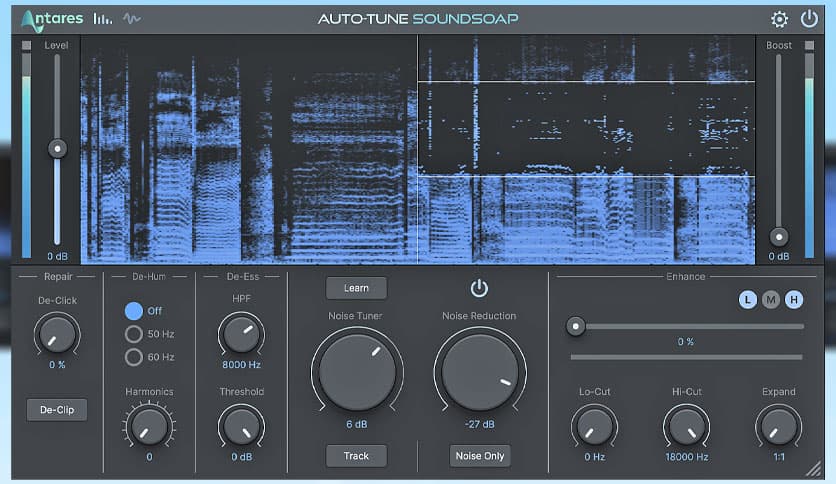This screenshot has width=836, height=484.
Task: Click the Harmonics 0 value
Action: point(149,457)
